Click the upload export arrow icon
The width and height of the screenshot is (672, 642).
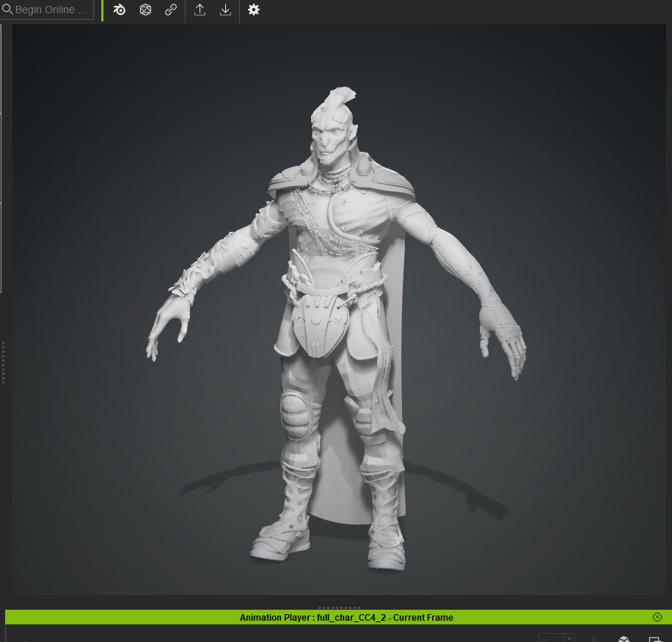(200, 10)
